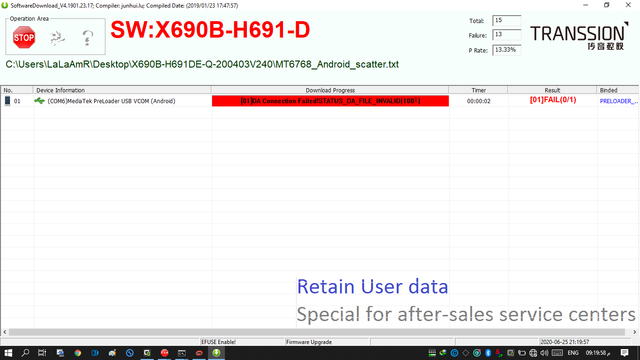640x360 pixels.
Task: Click the blue circular sync icon on the taskbar
Action: click(x=130, y=353)
